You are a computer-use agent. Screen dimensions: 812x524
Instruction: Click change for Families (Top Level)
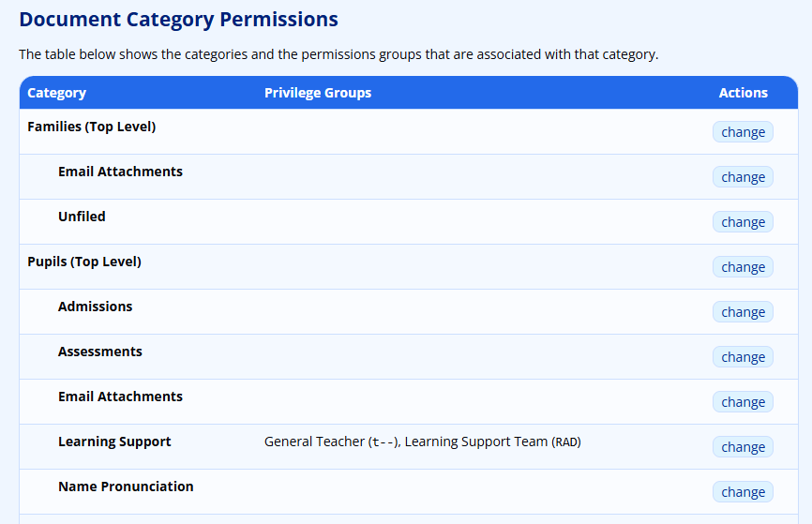[x=743, y=132]
